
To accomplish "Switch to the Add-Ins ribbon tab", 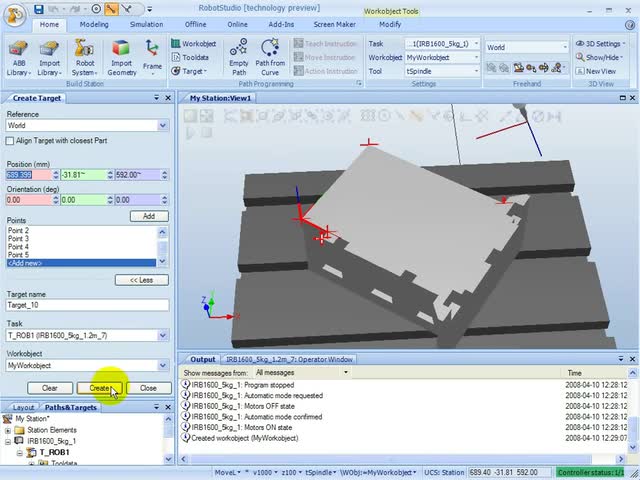I will [x=281, y=24].
